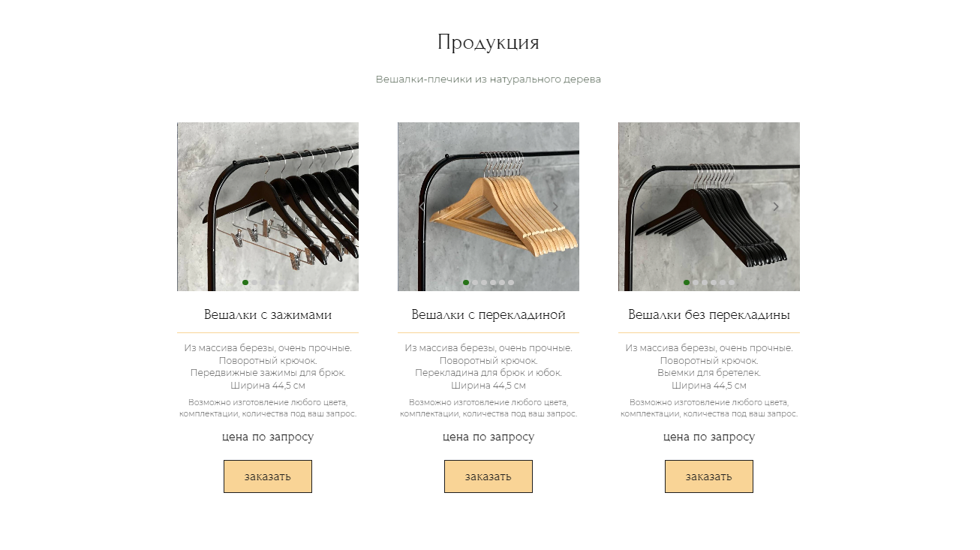Image resolution: width=980 pixels, height=550 pixels.
Task: Click the photo of dark hangers with clips
Action: (x=268, y=206)
